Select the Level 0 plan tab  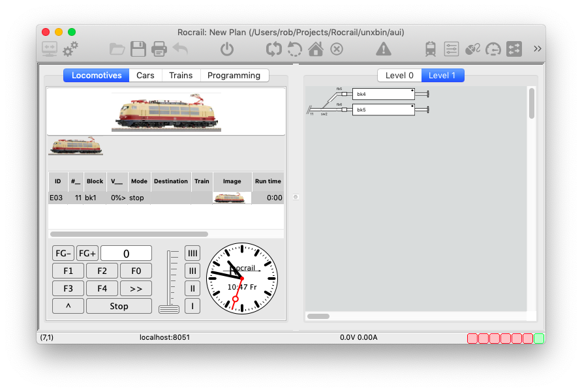pyautogui.click(x=399, y=76)
